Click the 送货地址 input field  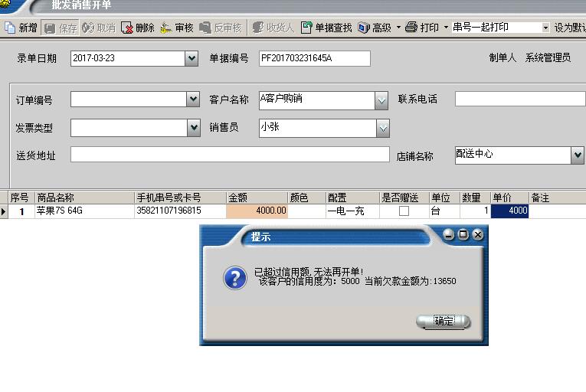(x=230, y=155)
